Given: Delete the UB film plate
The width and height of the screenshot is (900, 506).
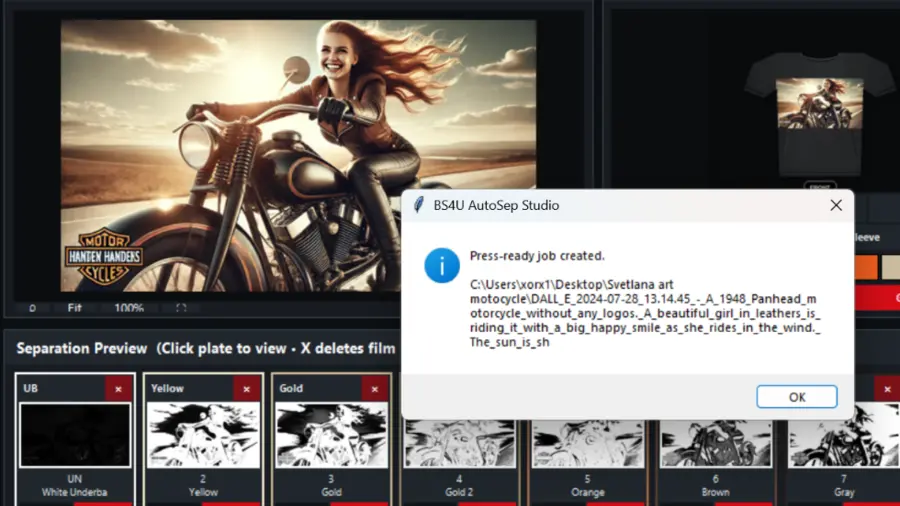Looking at the screenshot, I should coord(119,389).
